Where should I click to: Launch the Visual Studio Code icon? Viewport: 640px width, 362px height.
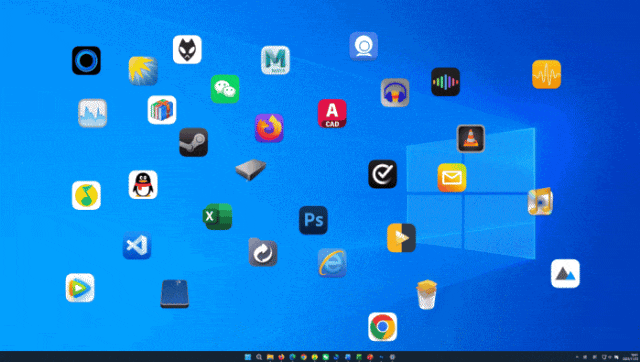pos(137,245)
